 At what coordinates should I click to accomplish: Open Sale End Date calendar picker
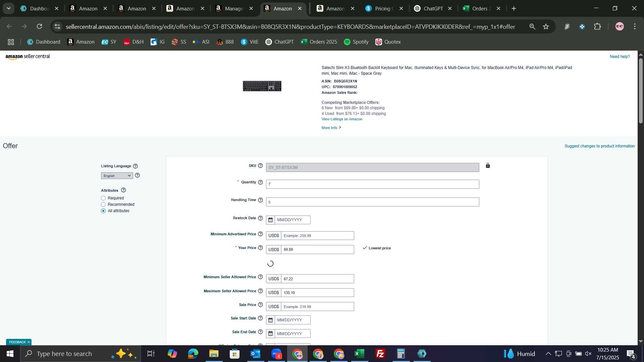point(270,334)
